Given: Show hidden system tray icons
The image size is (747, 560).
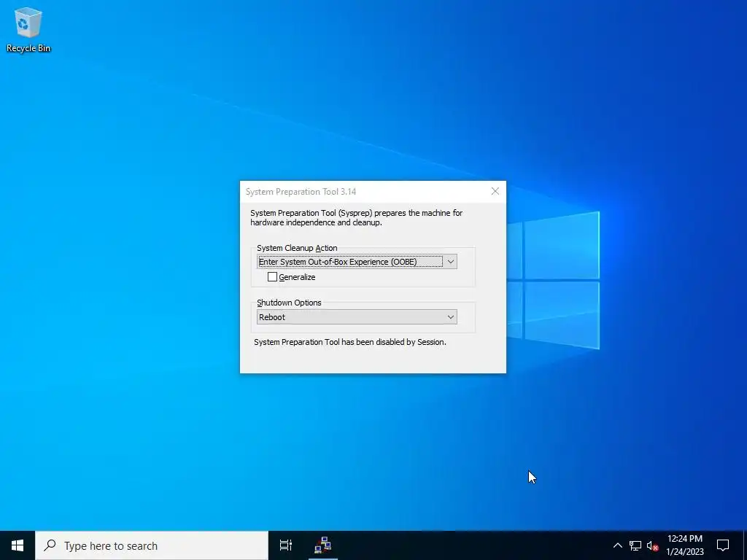Looking at the screenshot, I should point(617,545).
